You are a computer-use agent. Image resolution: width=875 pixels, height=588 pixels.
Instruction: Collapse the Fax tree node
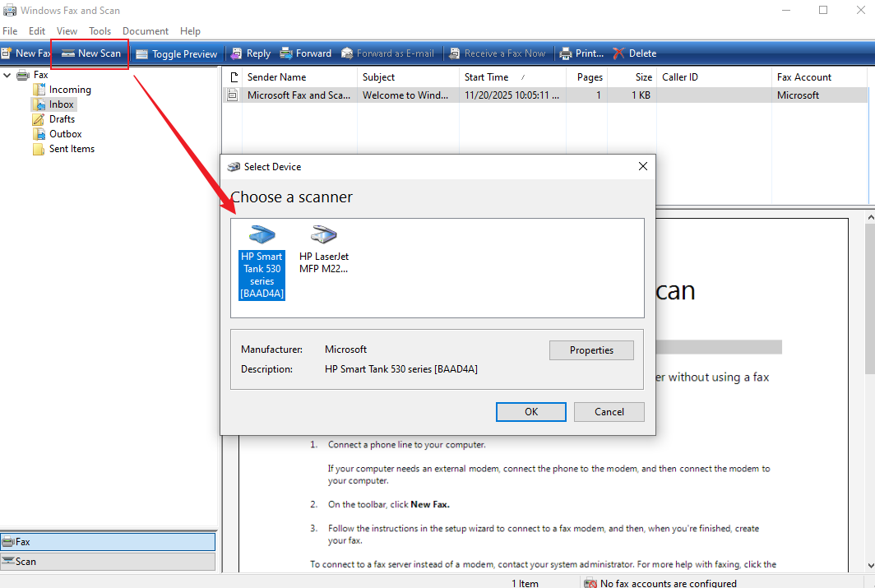tap(7, 74)
